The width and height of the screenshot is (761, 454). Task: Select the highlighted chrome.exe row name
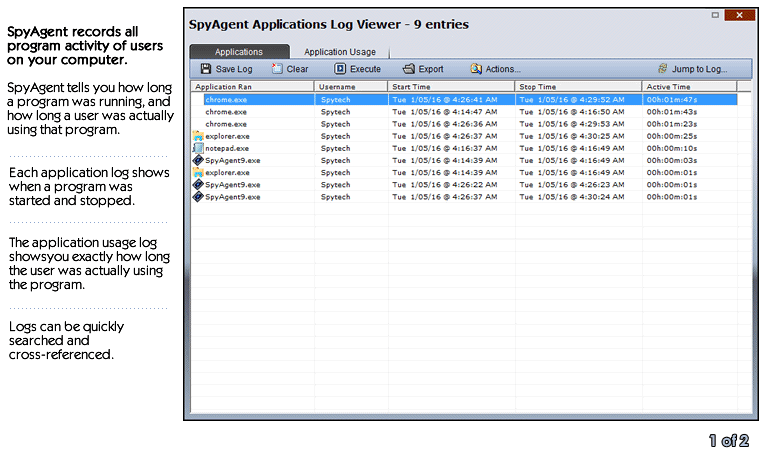226,100
